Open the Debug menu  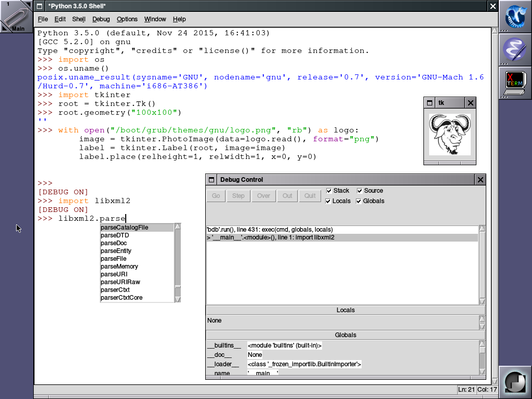click(x=101, y=19)
